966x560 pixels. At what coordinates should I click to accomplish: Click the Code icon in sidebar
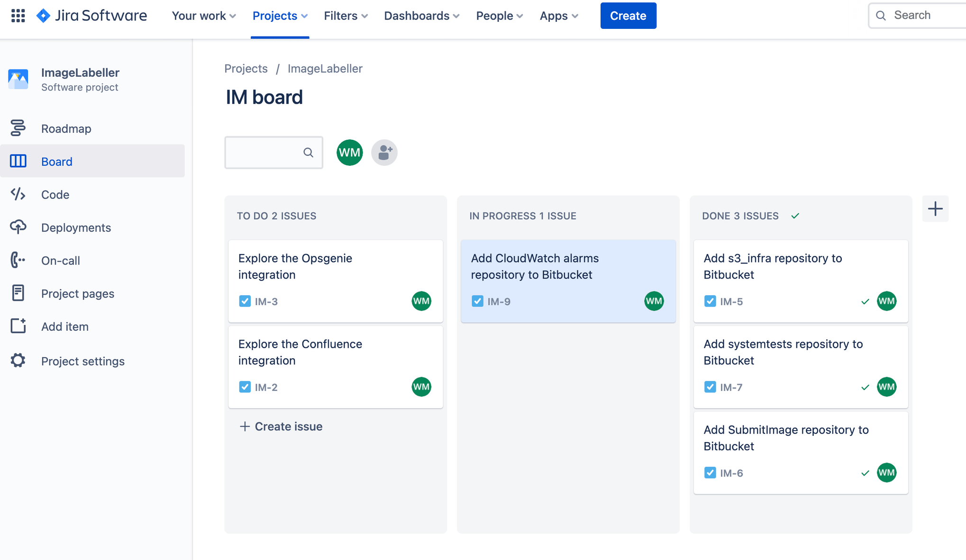pyautogui.click(x=18, y=194)
